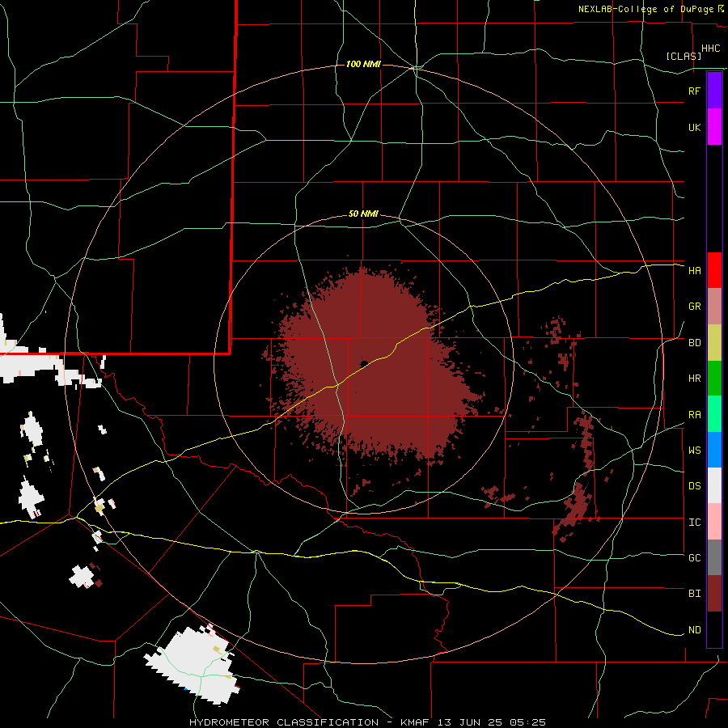This screenshot has height=728, width=728.
Task: Click the HR green legend swatch
Action: (714, 379)
